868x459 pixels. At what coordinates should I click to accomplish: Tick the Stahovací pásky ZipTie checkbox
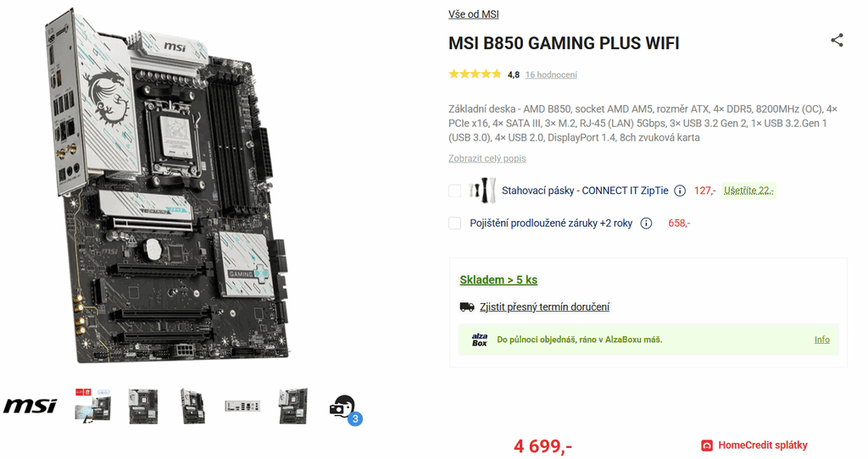pos(454,191)
